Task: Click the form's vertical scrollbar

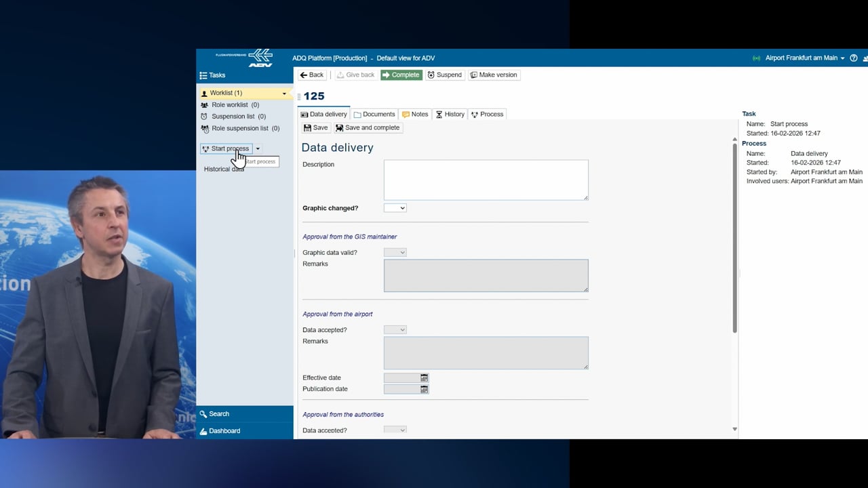Action: click(734, 237)
